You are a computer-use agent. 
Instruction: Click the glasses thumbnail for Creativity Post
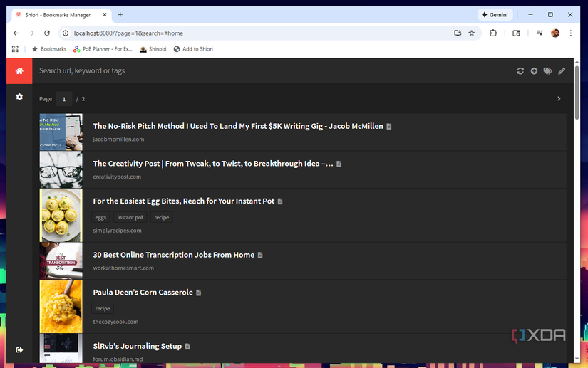pos(61,169)
